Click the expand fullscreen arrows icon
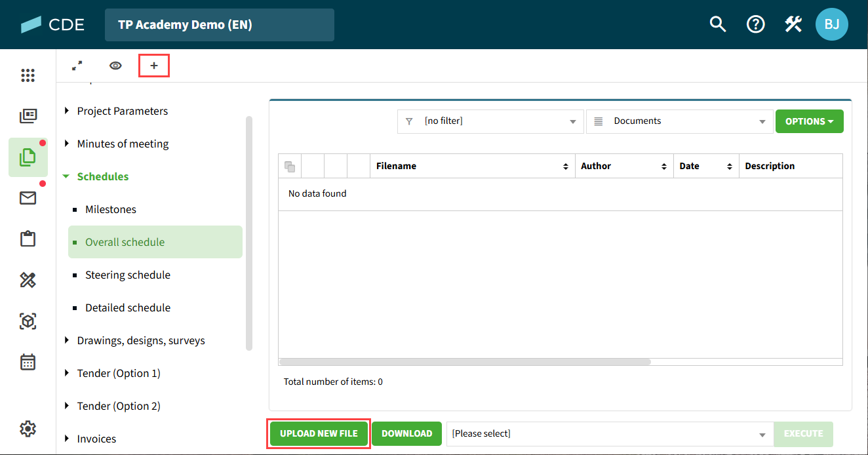The image size is (868, 455). (x=77, y=66)
